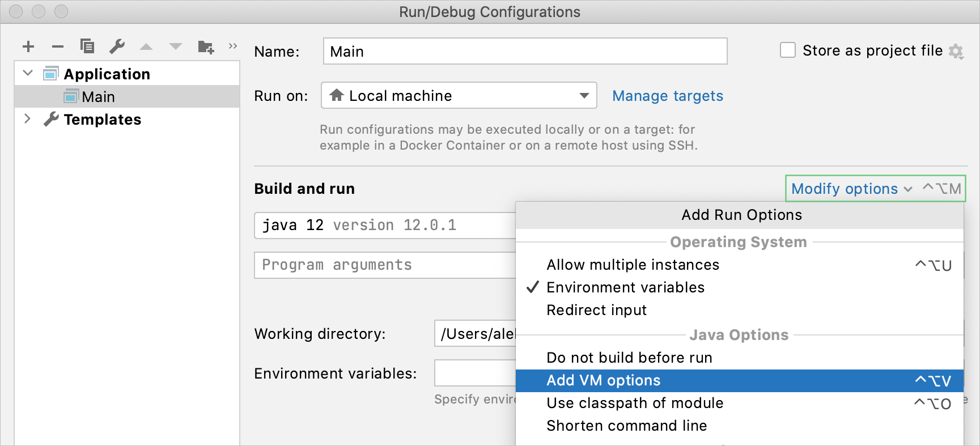Click the Move Down arrow icon
980x446 pixels.
[x=176, y=46]
